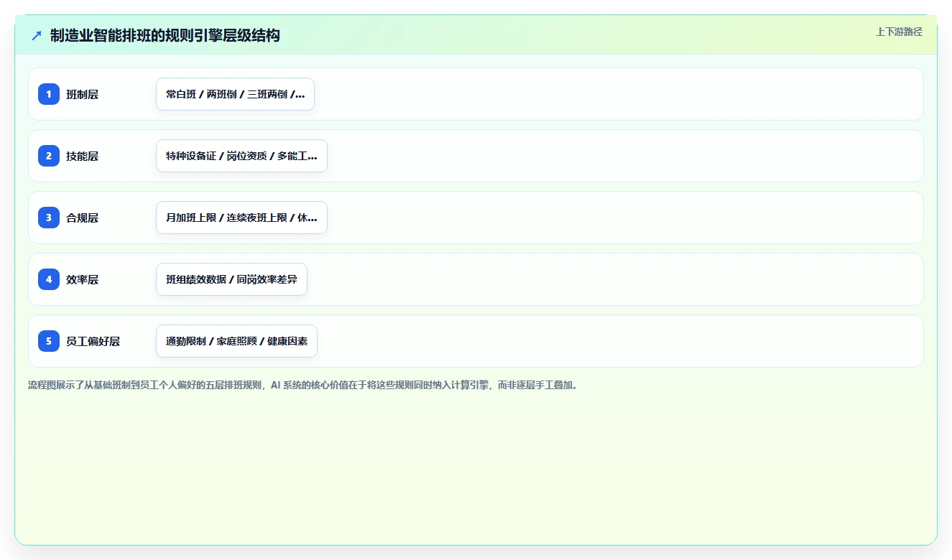The height and width of the screenshot is (560, 952).
Task: Click the 上下游路径 label at top right
Action: [x=899, y=32]
